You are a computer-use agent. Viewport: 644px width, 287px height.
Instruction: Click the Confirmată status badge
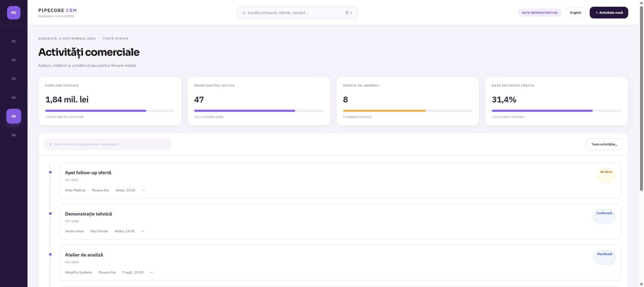point(604,216)
